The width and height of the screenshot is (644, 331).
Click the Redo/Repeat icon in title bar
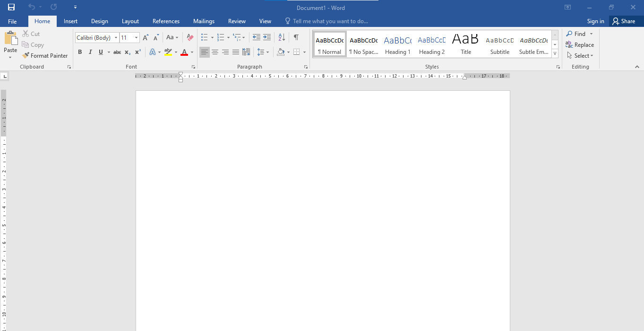pos(53,7)
